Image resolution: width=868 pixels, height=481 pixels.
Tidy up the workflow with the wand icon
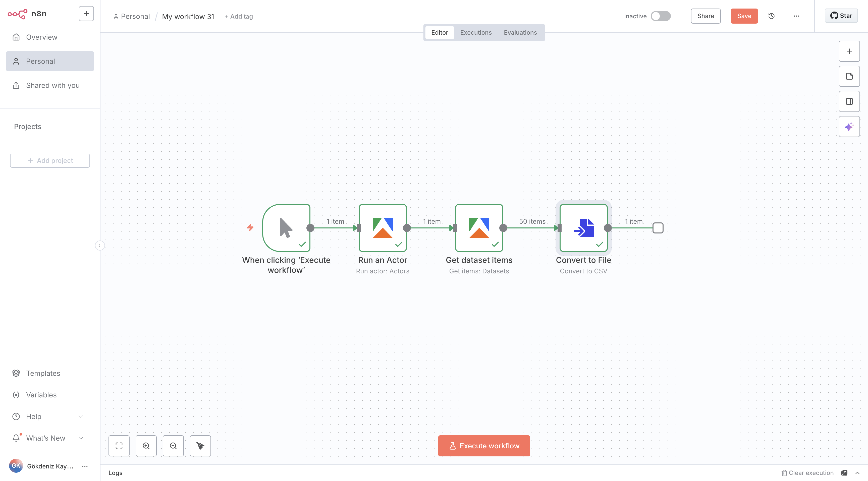coord(200,446)
